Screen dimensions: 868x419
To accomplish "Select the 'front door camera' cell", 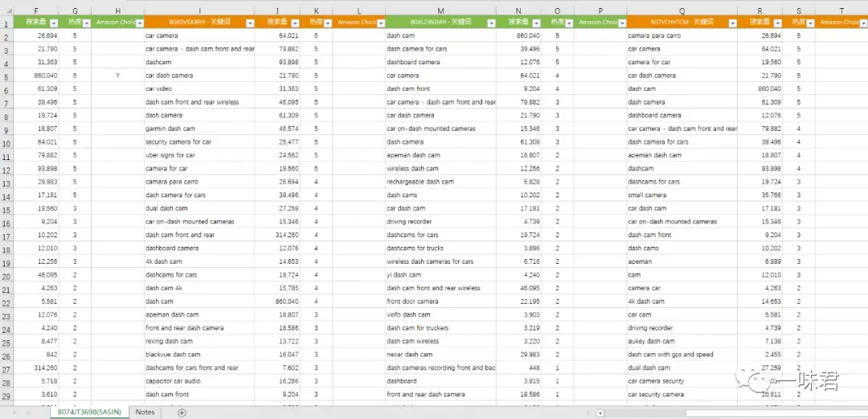I will coord(440,302).
